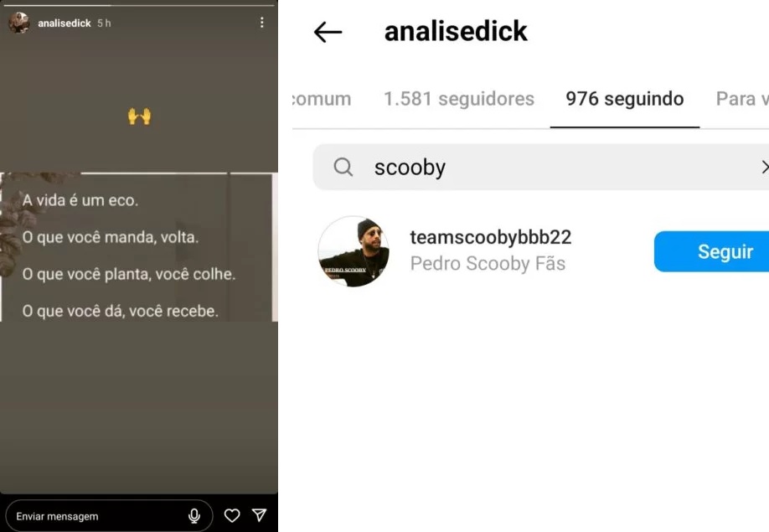Screen dimensions: 769x532
Task: Clear the scooby search text
Action: click(764, 168)
